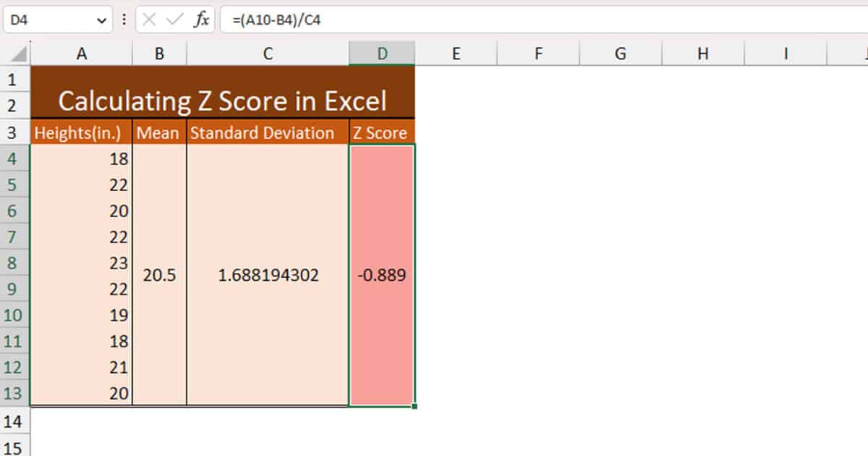Select the Mean value cell showing 20.5
The height and width of the screenshot is (456, 868).
tap(160, 275)
